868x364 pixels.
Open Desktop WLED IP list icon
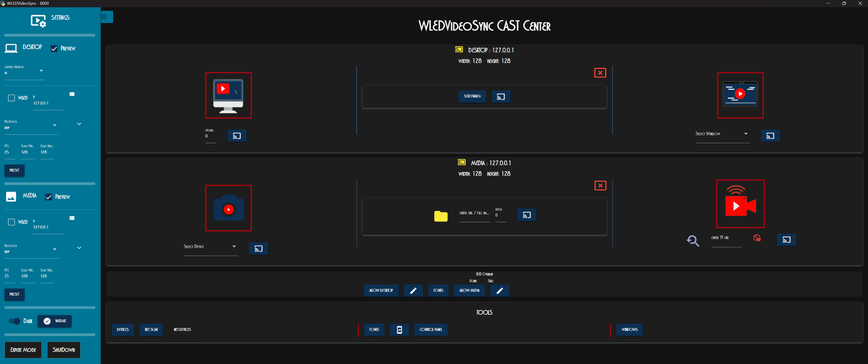pyautogui.click(x=72, y=94)
